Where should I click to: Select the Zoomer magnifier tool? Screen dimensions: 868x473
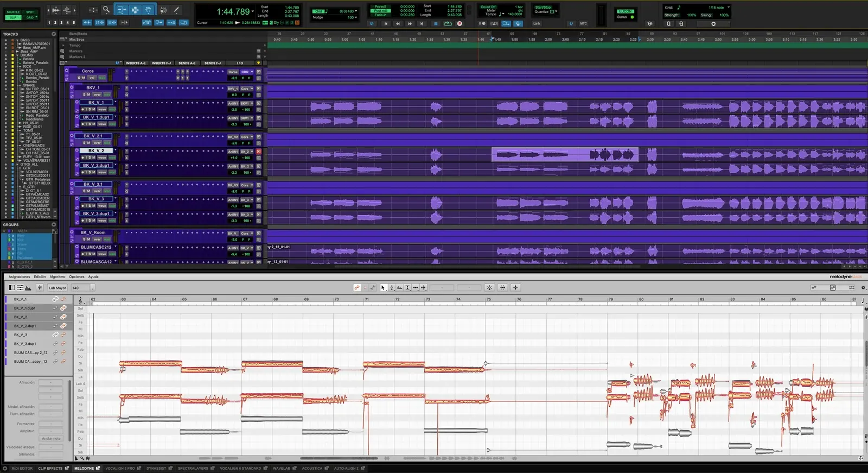106,10
